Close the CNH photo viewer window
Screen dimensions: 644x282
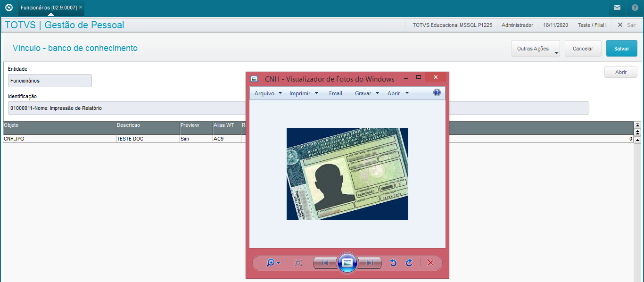coord(436,77)
